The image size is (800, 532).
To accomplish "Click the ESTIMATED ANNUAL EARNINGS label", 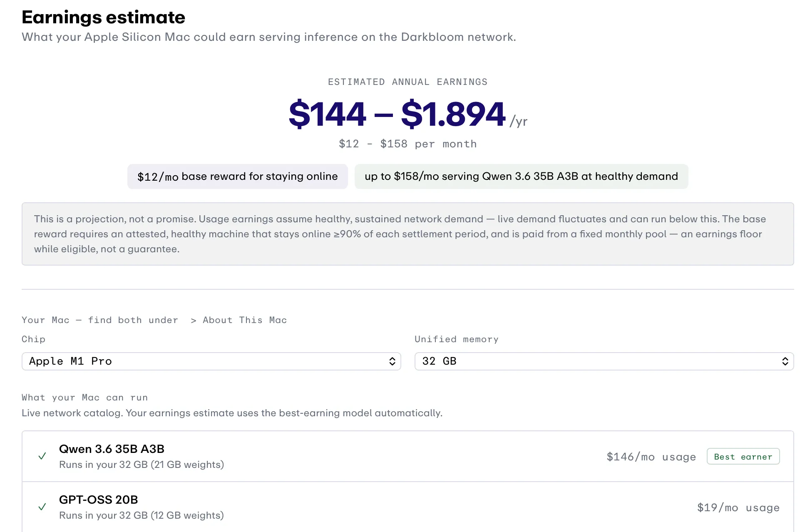I will tap(408, 82).
